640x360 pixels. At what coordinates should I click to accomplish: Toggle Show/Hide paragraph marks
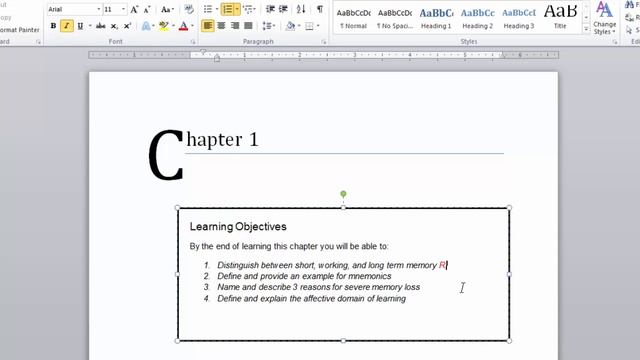(x=320, y=9)
